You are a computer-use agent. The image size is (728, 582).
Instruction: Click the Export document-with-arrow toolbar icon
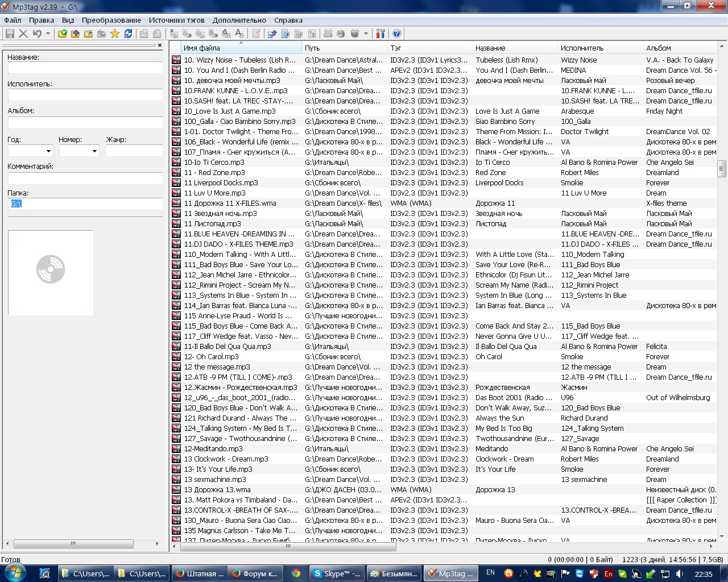pyautogui.click(x=272, y=34)
